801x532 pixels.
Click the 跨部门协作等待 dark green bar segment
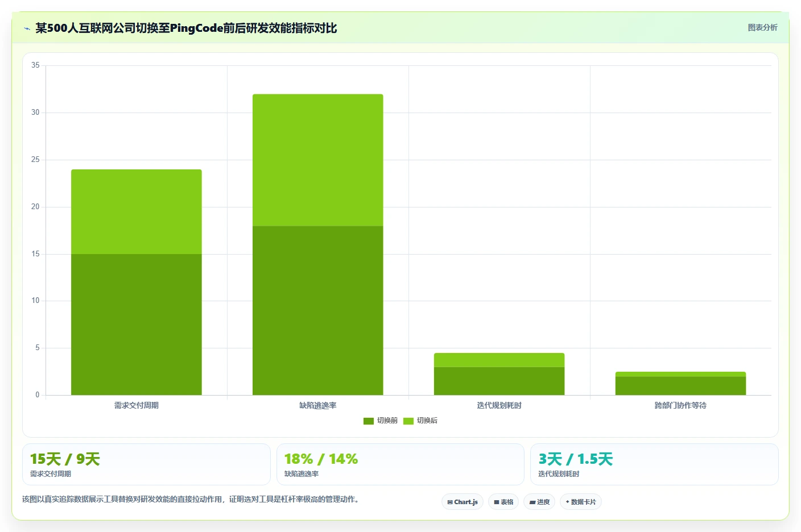pos(680,386)
